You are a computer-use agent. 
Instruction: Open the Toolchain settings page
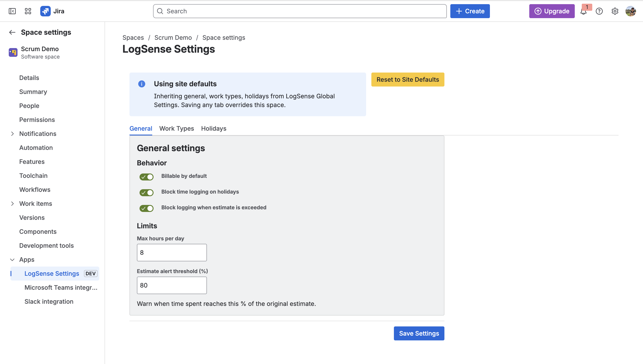33,176
